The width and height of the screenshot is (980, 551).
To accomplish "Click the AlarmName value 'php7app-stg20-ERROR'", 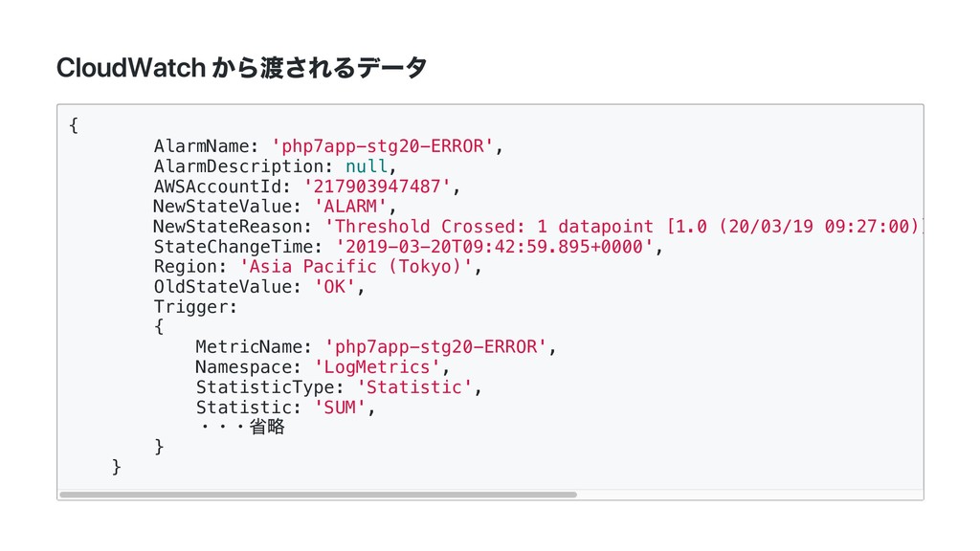I will click(383, 146).
